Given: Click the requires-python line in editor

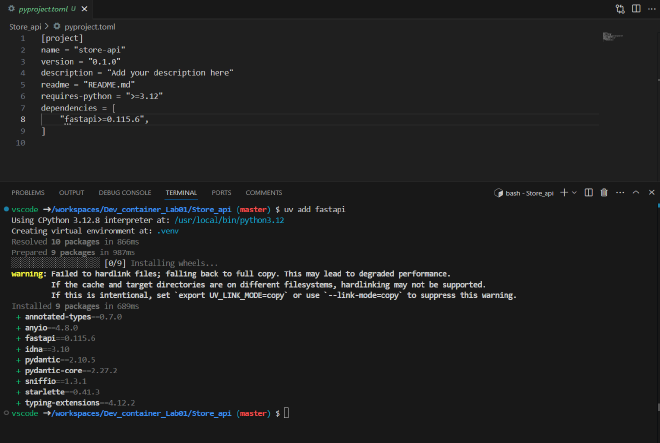Looking at the screenshot, I should (x=101, y=96).
